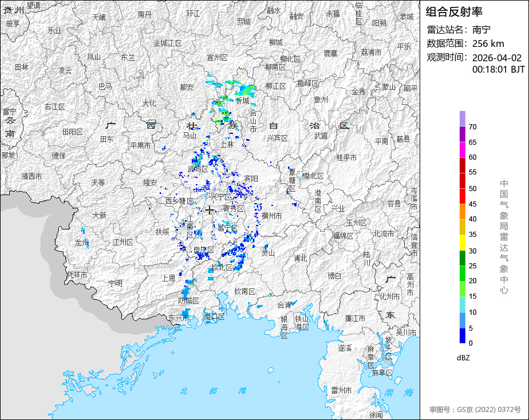
Task: Click the black cross radar station marker
Action: (x=209, y=211)
